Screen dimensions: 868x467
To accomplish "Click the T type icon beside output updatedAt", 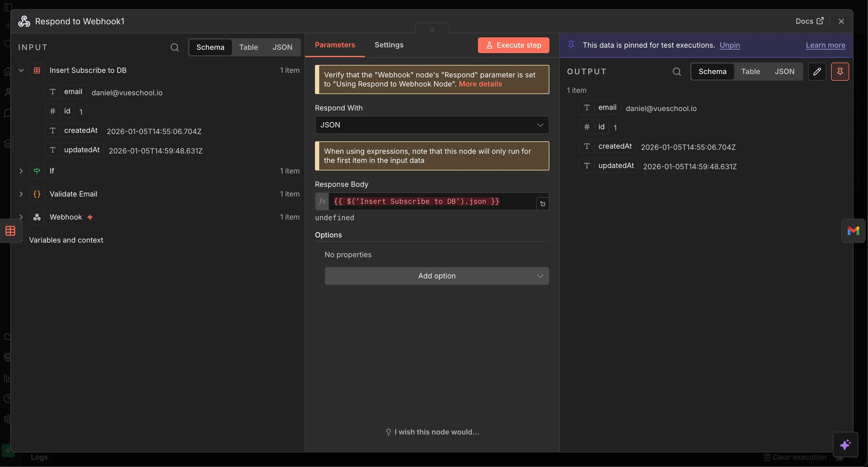I will coord(587,165).
